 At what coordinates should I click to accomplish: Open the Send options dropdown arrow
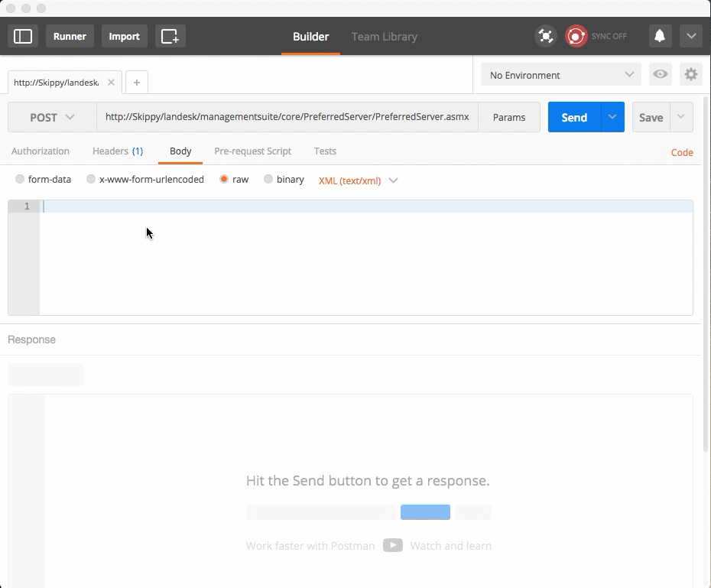point(612,117)
